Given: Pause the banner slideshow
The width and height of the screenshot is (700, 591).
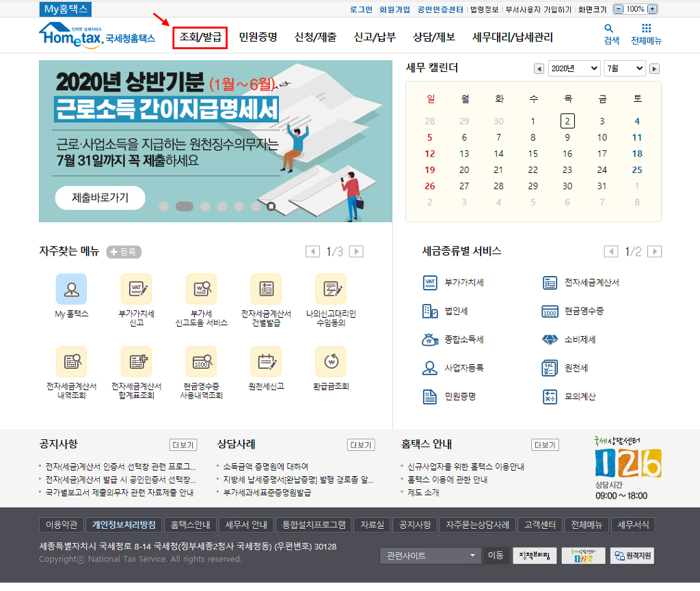Looking at the screenshot, I should click(x=271, y=206).
